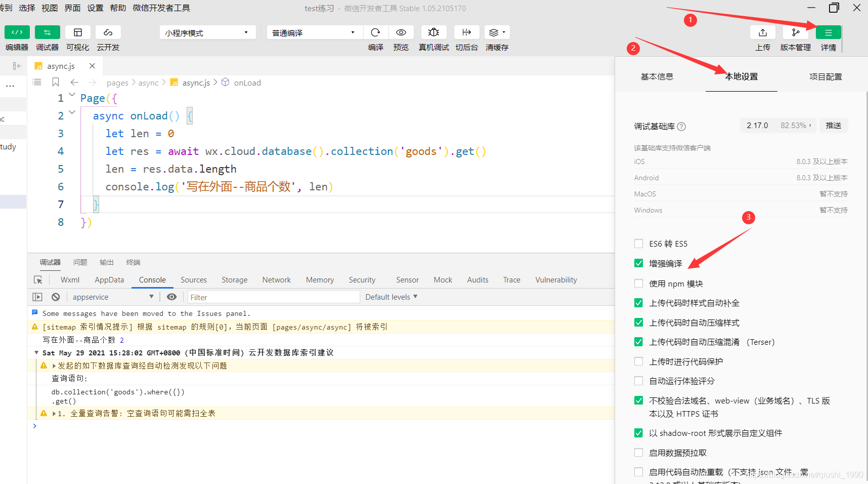Open the cloud development console icon

tap(108, 32)
